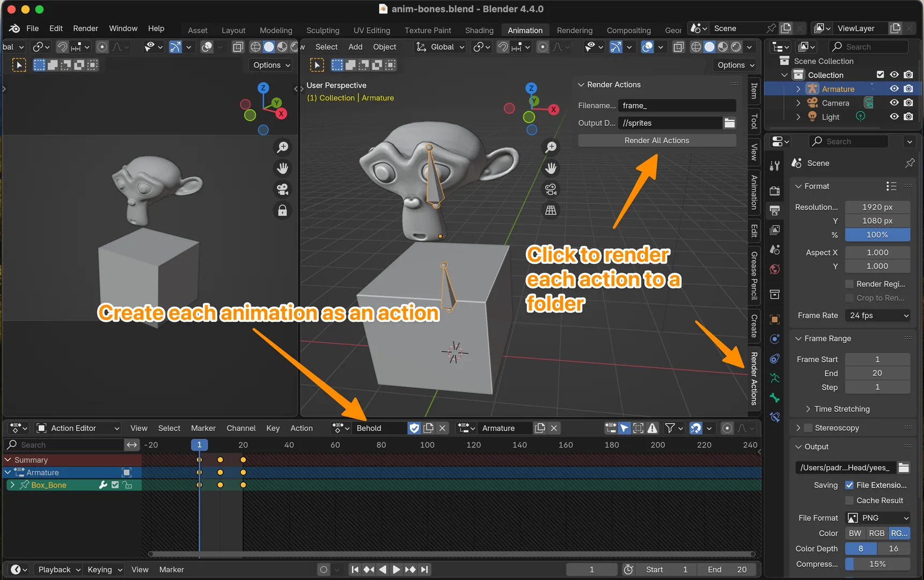
Task: Open the File Format PNG dropdown
Action: pyautogui.click(x=878, y=518)
